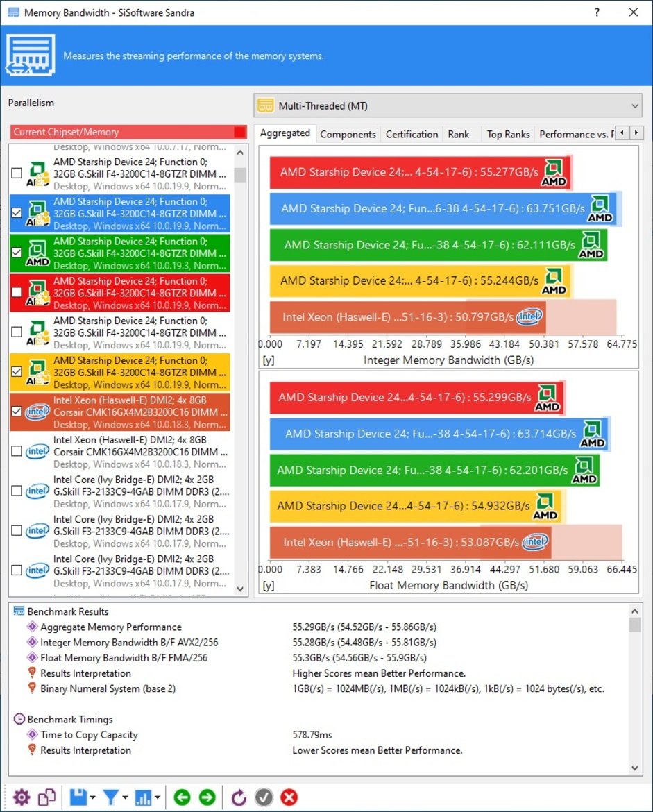Select the Intel Xeon 53.087GB/s float bar
Screen dimensions: 653x812
point(411,542)
